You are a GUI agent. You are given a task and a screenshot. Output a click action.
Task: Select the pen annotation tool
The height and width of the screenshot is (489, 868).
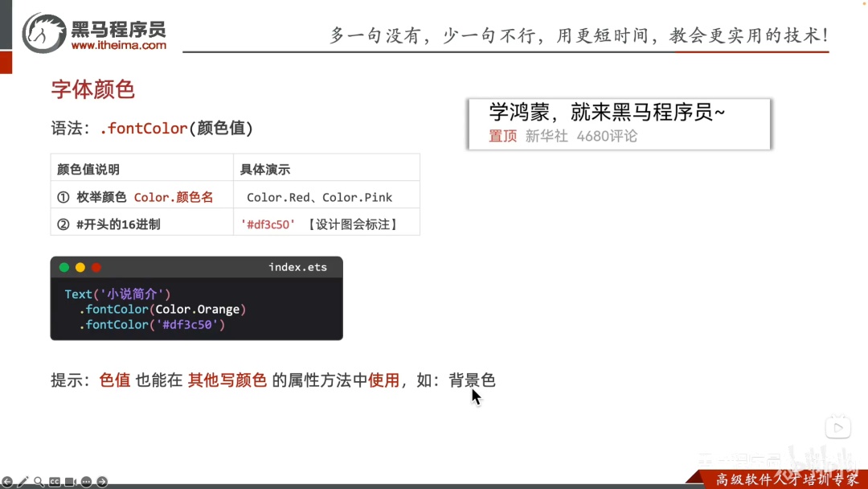(23, 482)
